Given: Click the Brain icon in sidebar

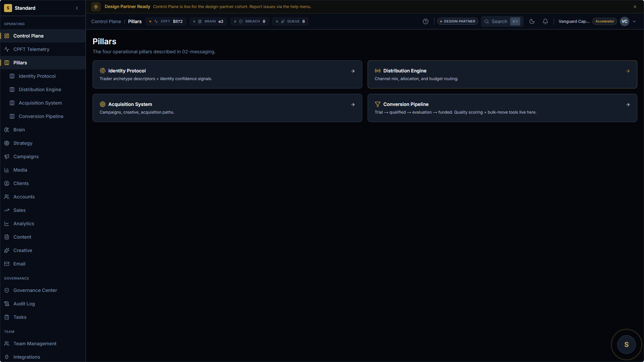Looking at the screenshot, I should pos(7,130).
